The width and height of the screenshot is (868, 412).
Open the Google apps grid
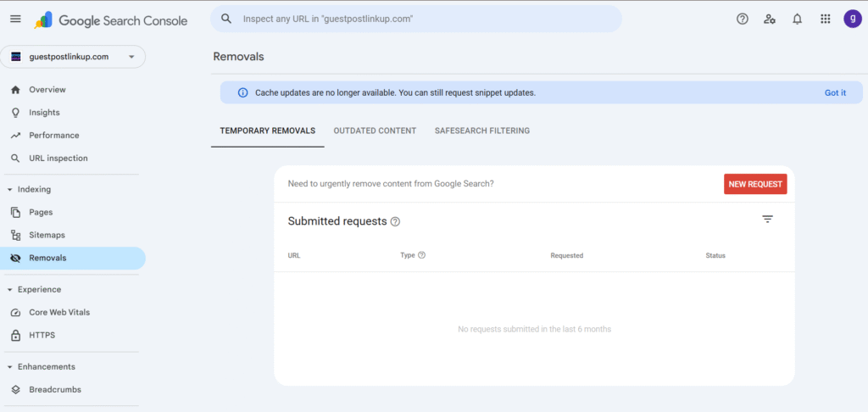(x=825, y=19)
